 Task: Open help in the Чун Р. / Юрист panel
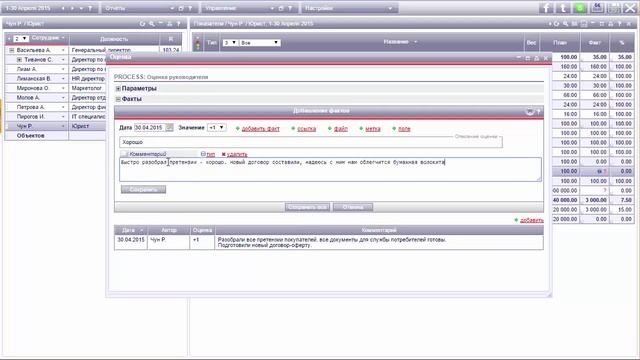[179, 24]
